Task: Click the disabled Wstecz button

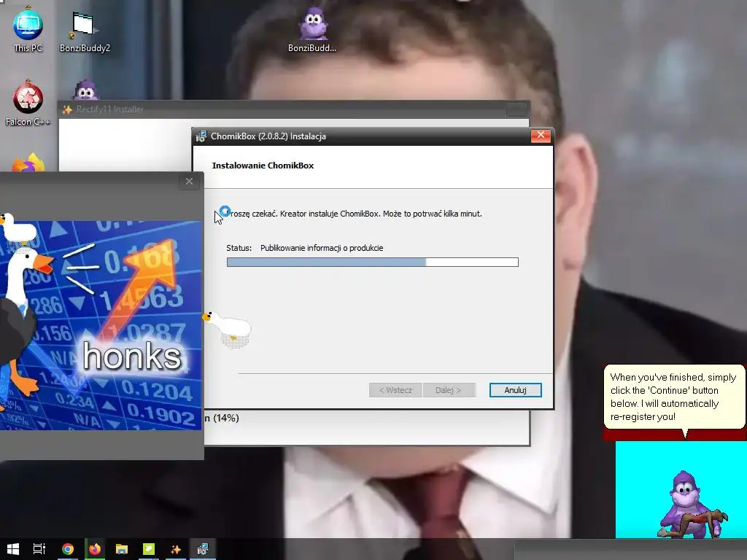Action: click(395, 390)
